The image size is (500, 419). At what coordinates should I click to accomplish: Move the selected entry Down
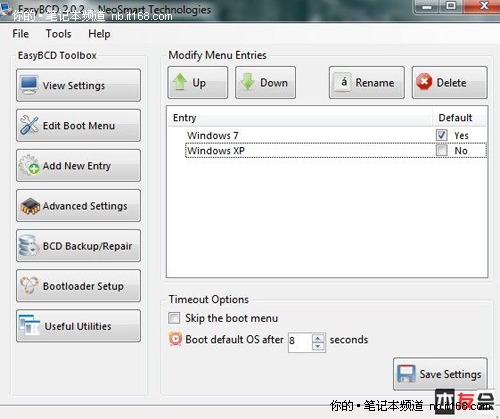[265, 82]
